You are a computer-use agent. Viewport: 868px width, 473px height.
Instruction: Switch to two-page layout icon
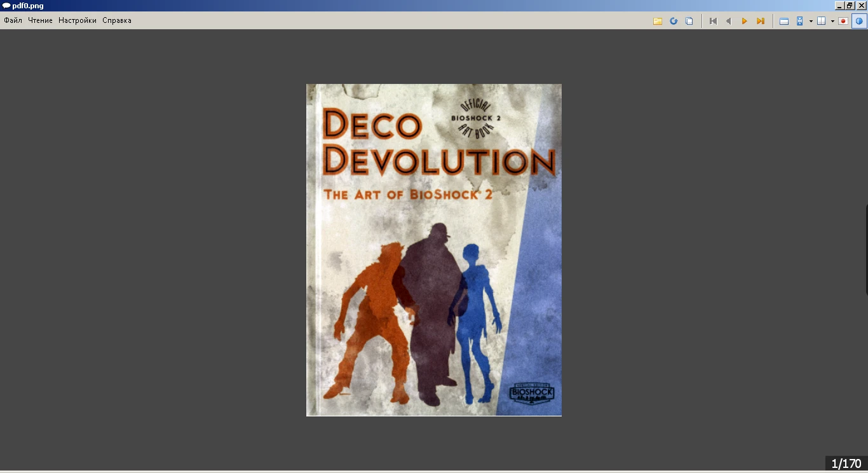point(821,20)
